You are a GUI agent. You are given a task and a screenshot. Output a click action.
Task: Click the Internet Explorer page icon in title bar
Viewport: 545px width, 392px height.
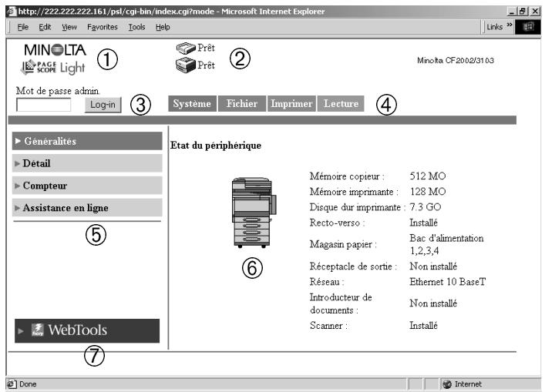12,12
